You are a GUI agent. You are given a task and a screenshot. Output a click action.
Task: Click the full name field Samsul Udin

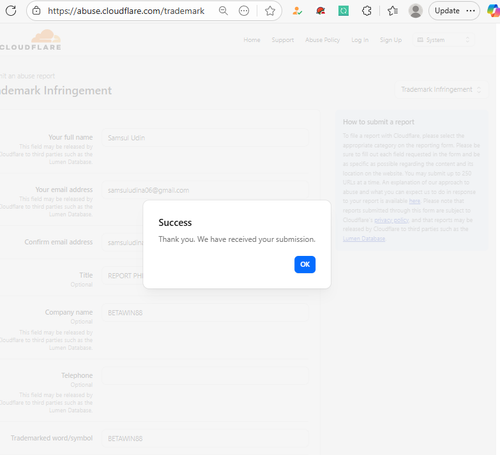pos(205,138)
